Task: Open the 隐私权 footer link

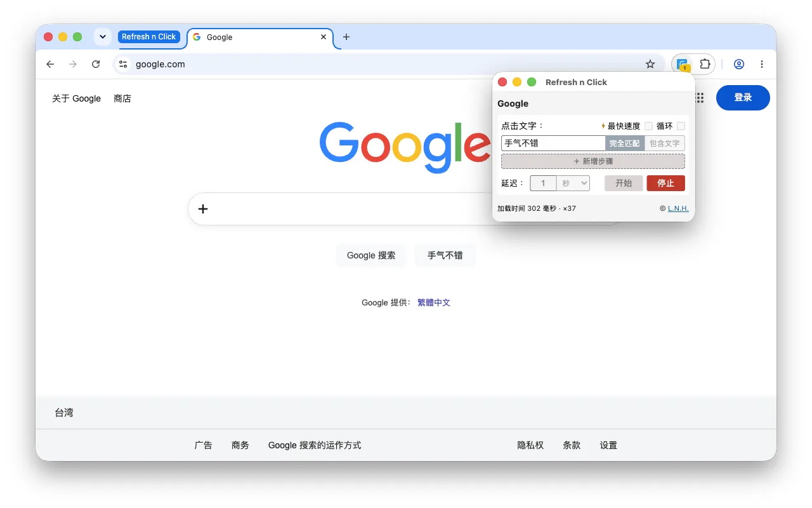Action: (530, 445)
